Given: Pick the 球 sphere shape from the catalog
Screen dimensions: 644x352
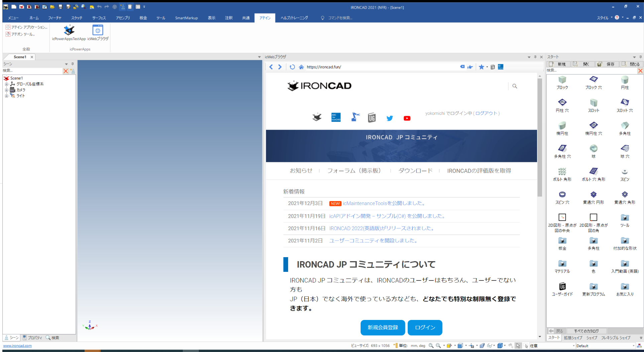Looking at the screenshot, I should click(x=593, y=151).
